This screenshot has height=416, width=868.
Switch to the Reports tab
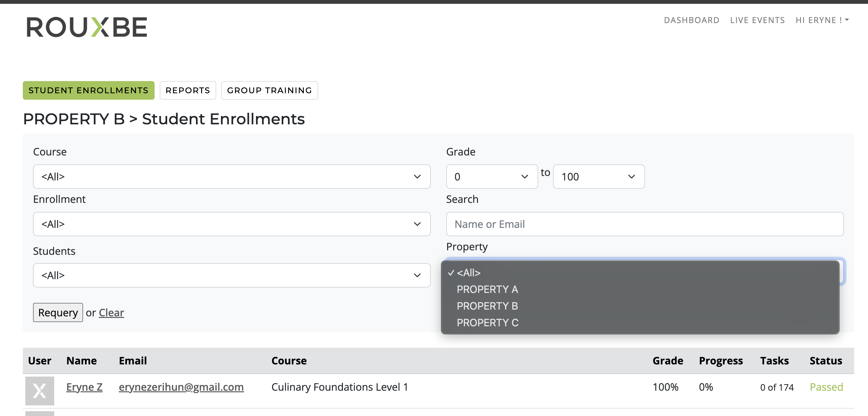coord(188,90)
